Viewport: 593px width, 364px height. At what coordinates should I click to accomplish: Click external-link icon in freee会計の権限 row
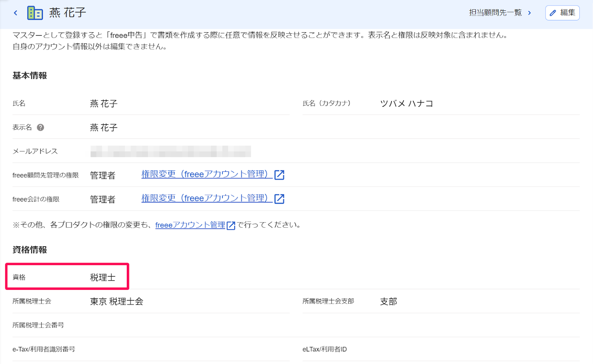[279, 199]
